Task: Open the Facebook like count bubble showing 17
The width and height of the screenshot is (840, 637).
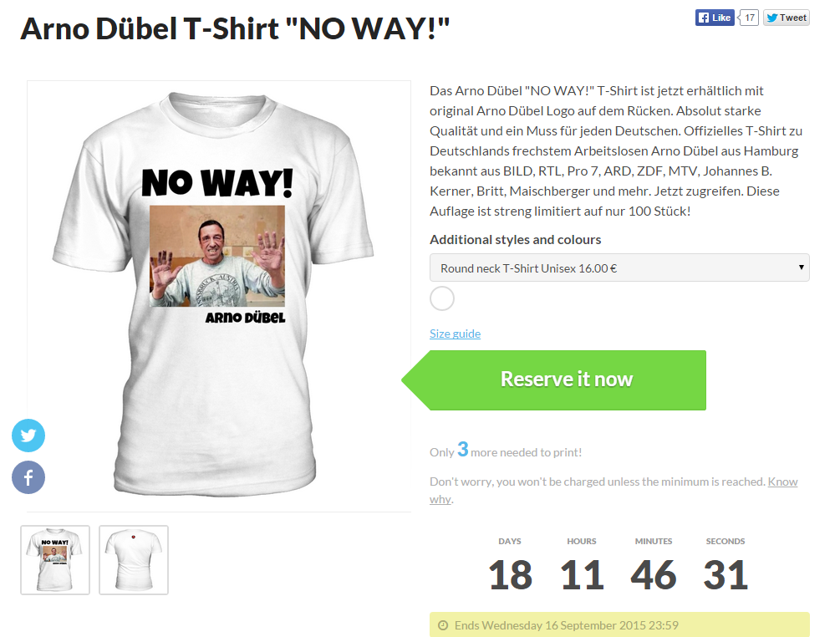Action: [x=748, y=18]
